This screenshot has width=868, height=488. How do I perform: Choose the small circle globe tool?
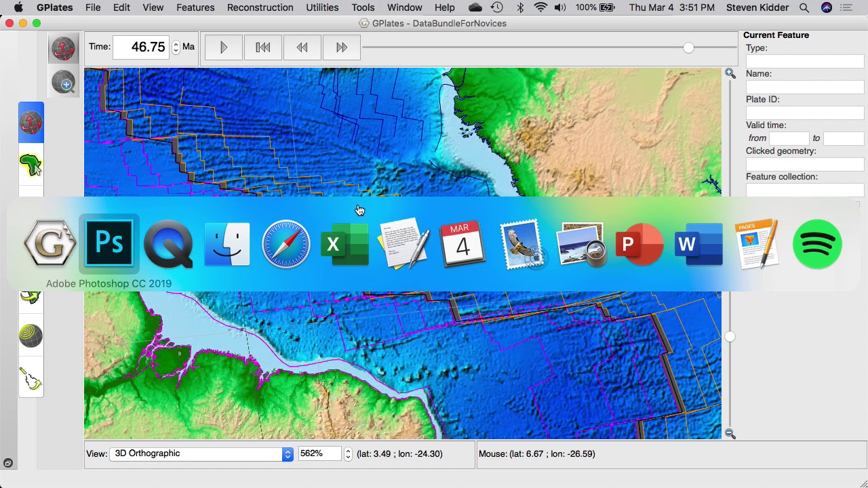tap(31, 335)
